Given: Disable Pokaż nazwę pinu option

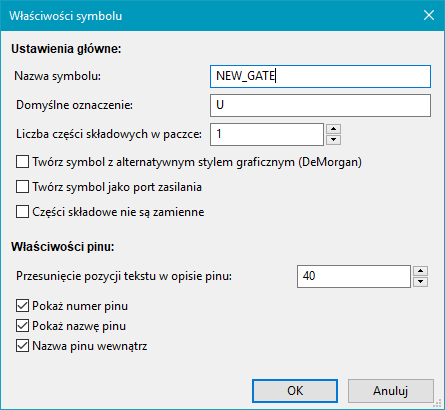Looking at the screenshot, I should pyautogui.click(x=22, y=326).
